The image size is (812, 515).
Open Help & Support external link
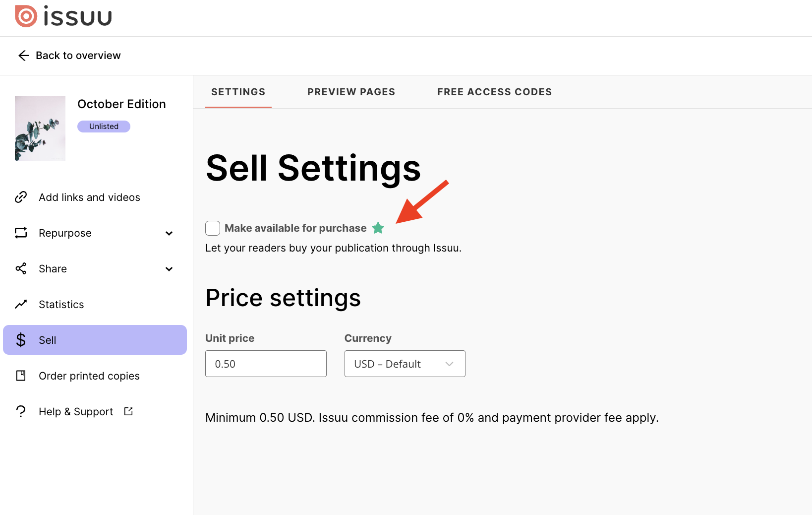tap(128, 411)
